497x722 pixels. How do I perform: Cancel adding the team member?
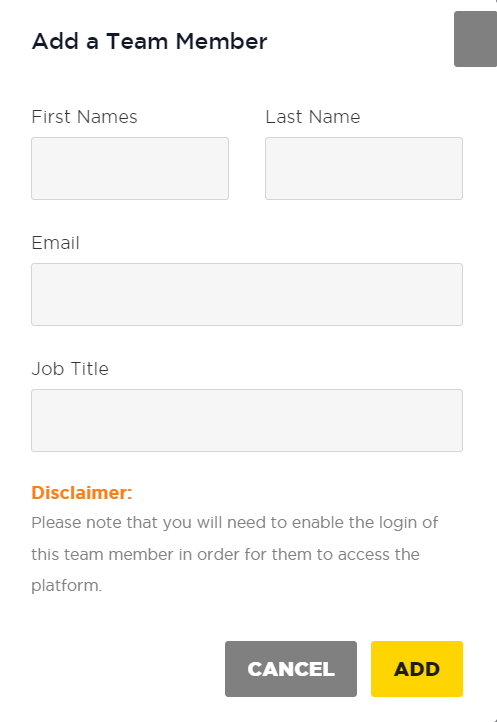coord(291,669)
